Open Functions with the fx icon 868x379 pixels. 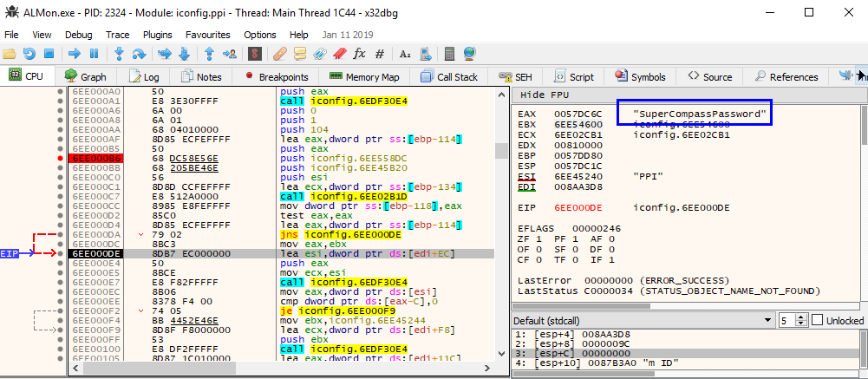coord(359,54)
